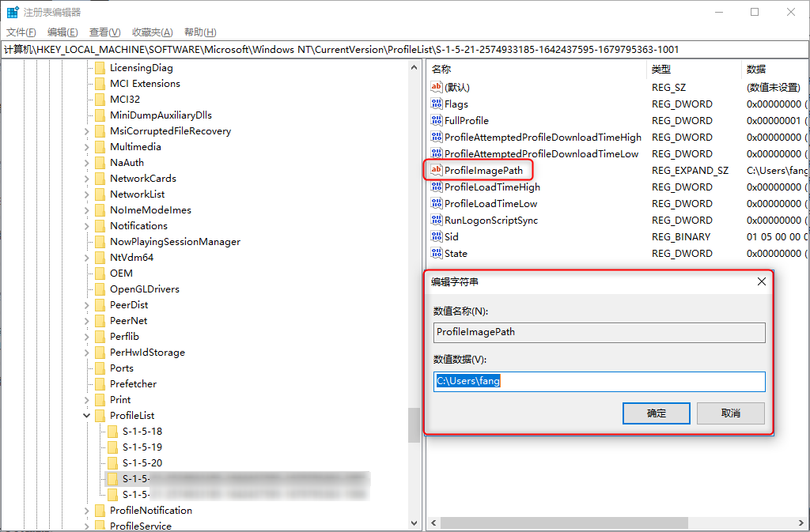Click the tree pane scroll up arrow

click(x=414, y=68)
